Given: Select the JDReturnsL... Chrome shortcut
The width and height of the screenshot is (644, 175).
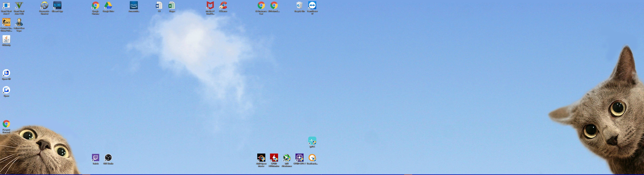Looking at the screenshot, I should 274,7.
